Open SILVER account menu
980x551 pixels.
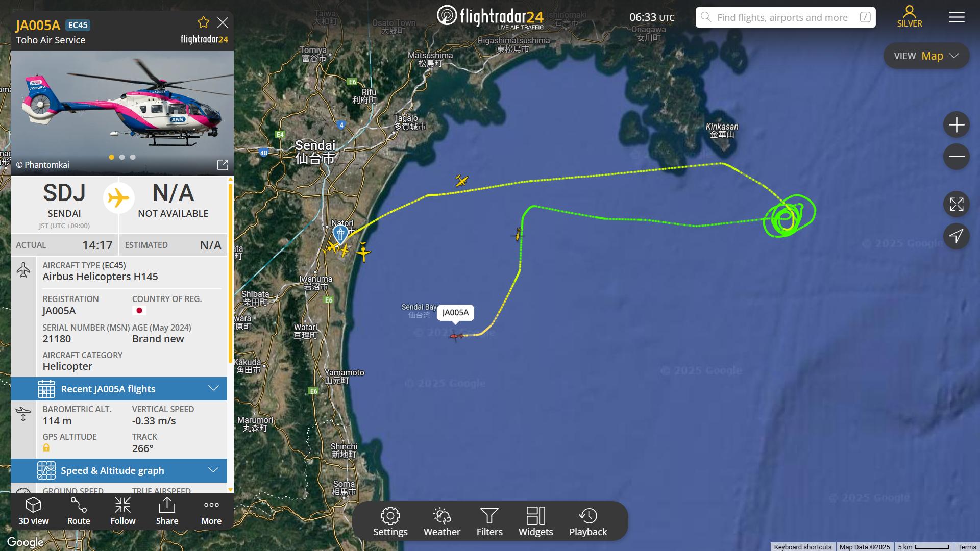click(910, 16)
